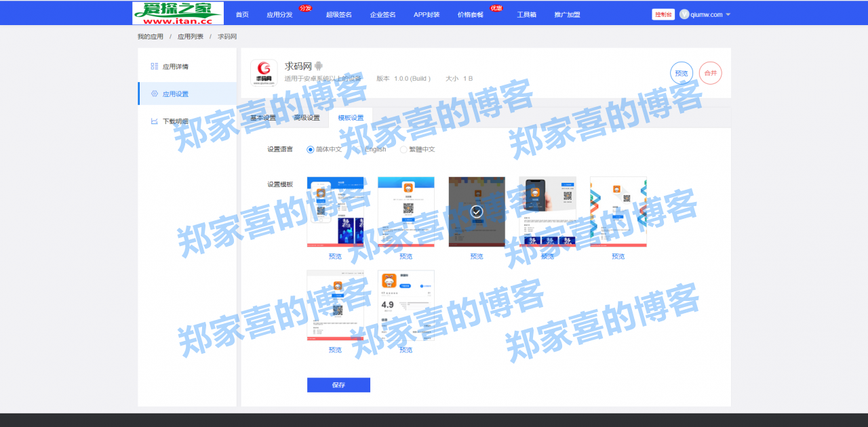
Task: Go to 我的应用 in the breadcrumb
Action: pyautogui.click(x=150, y=37)
